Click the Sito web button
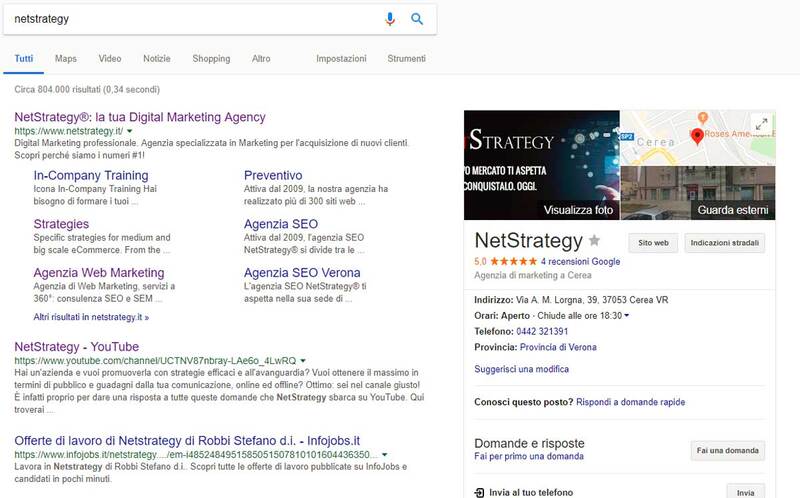 tap(653, 243)
